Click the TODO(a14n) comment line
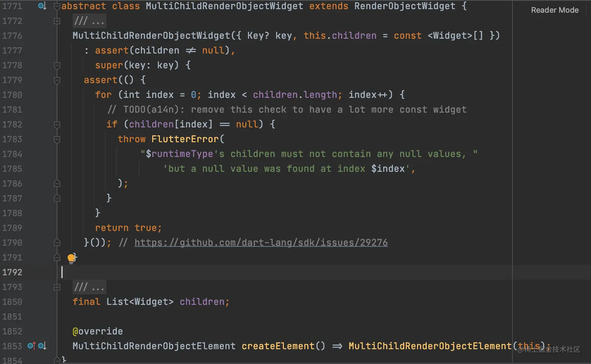Screen dimensions: 591x364 tap(287, 110)
